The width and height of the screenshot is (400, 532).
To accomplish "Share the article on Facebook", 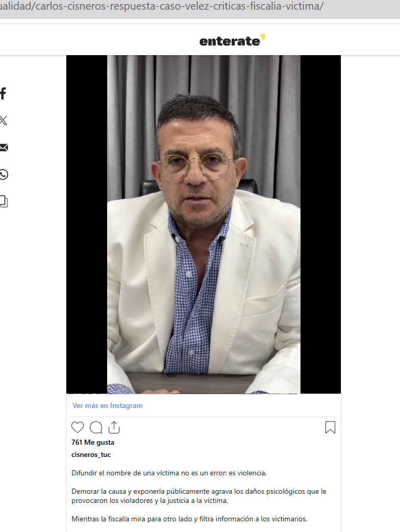I will click(3, 93).
